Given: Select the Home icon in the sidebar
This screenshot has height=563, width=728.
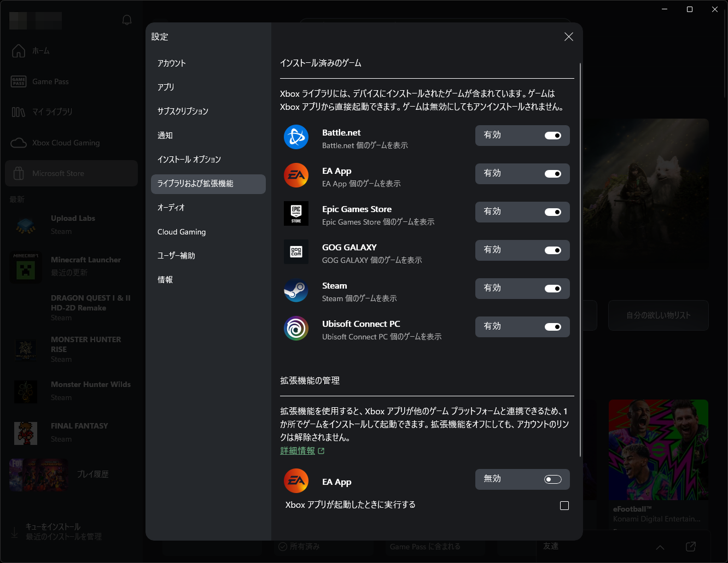Looking at the screenshot, I should pos(18,50).
